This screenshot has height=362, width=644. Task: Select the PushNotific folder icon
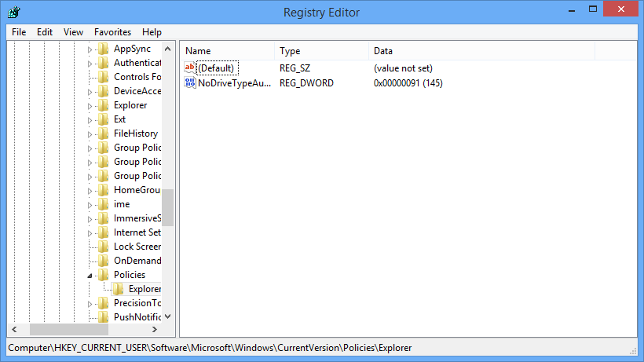point(104,317)
